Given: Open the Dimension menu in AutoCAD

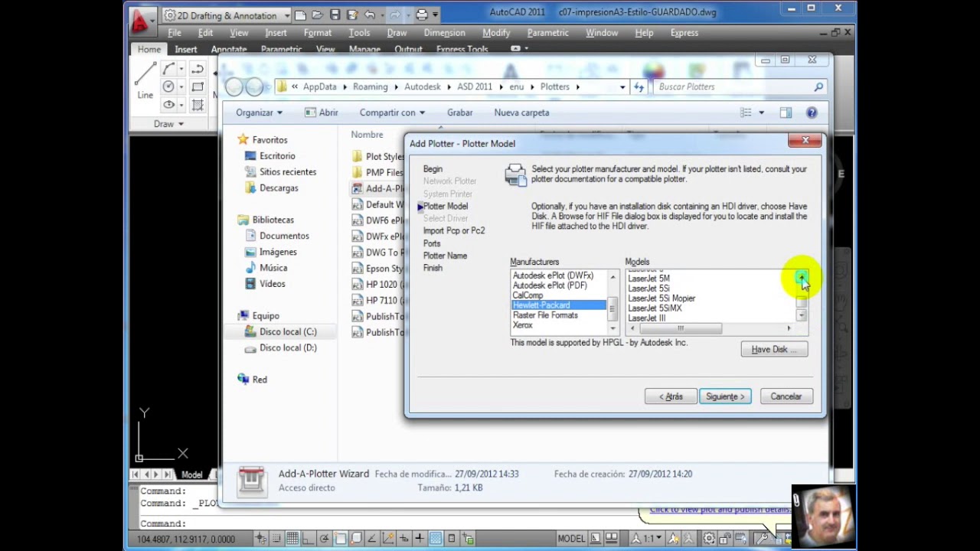Looking at the screenshot, I should coord(444,33).
